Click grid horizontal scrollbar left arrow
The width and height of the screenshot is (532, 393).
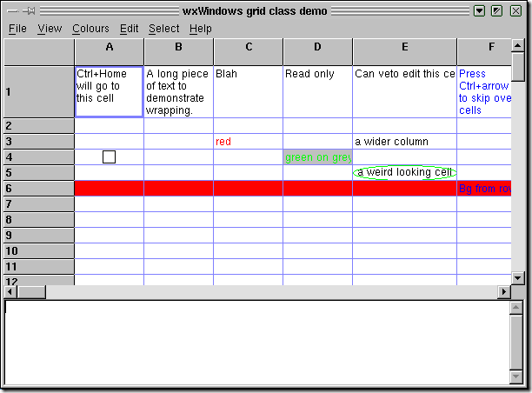click(x=10, y=292)
